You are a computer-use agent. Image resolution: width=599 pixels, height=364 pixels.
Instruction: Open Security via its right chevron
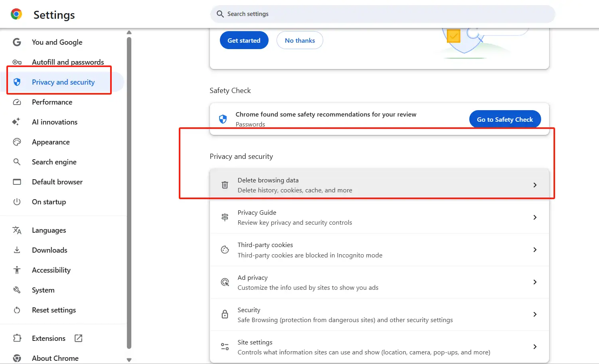(x=535, y=314)
